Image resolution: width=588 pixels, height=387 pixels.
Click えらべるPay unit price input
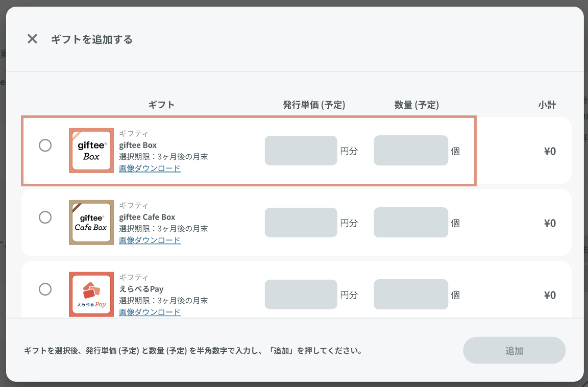(301, 294)
